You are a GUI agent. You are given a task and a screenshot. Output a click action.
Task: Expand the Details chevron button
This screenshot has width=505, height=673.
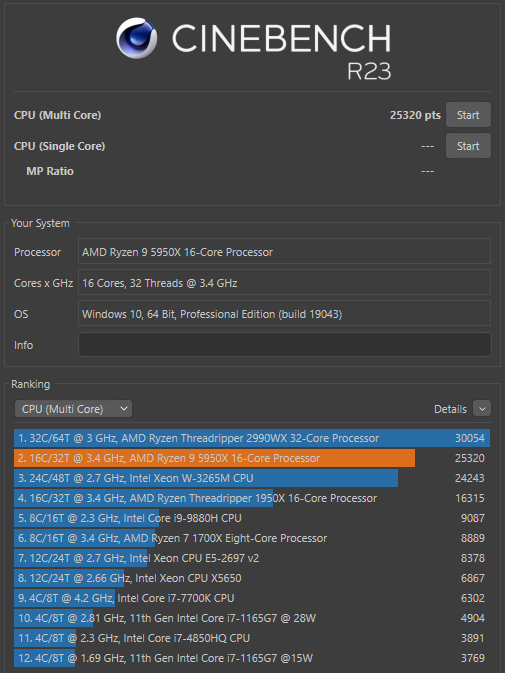point(482,409)
